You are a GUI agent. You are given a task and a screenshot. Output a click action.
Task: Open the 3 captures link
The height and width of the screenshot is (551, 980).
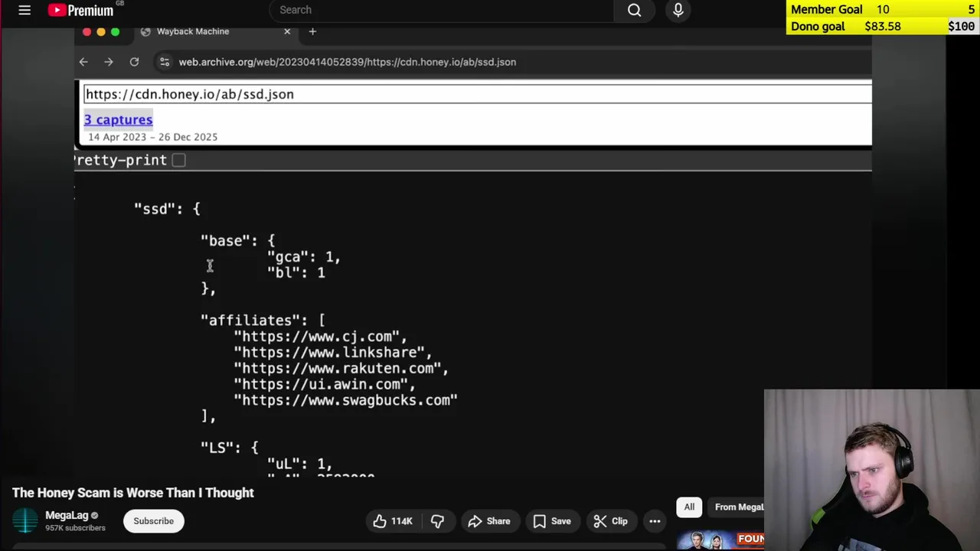[118, 119]
